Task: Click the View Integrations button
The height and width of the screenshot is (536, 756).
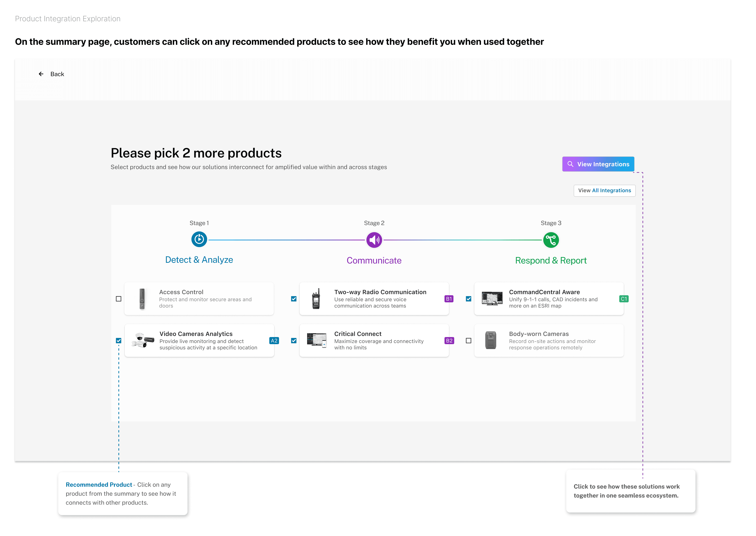Action: coord(598,164)
